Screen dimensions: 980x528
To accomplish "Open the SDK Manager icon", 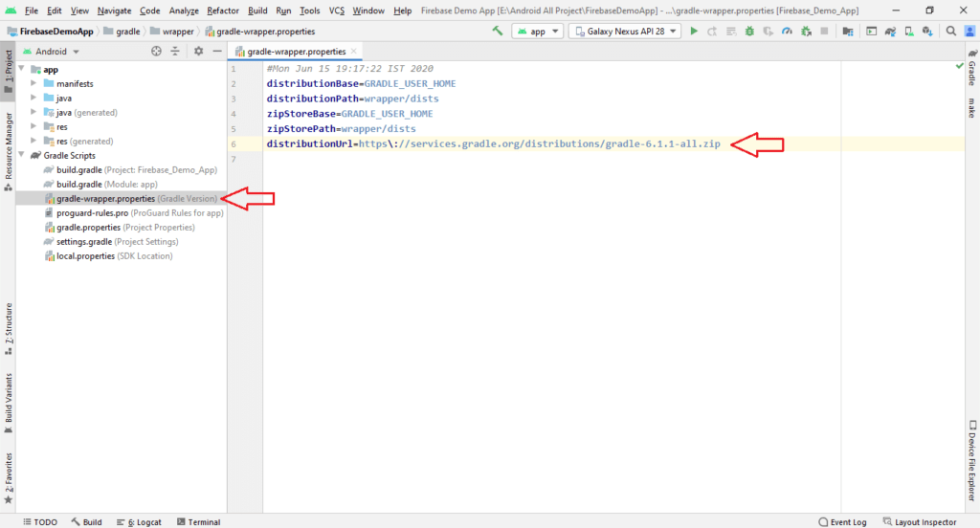I will 927,31.
